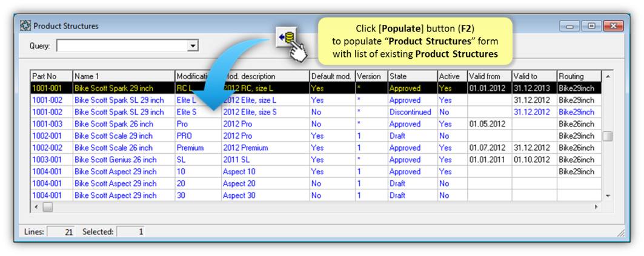Screen dimensions: 644x256
Task: Click part number 1003-001
Action: tap(51, 160)
